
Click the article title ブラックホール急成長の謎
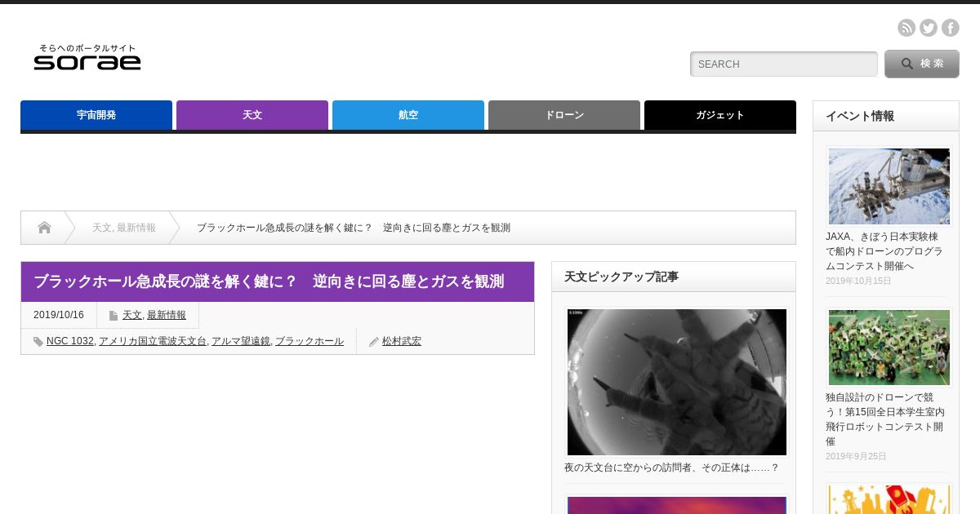tap(269, 281)
